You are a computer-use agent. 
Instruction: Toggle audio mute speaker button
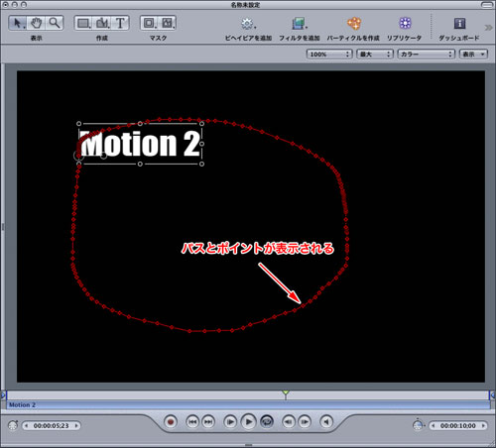coord(326,422)
